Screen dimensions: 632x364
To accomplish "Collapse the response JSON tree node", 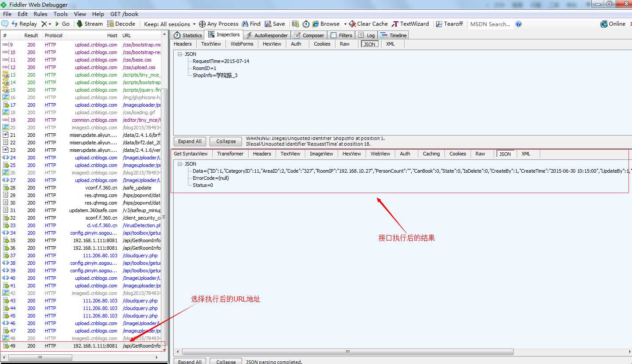I will pyautogui.click(x=180, y=164).
